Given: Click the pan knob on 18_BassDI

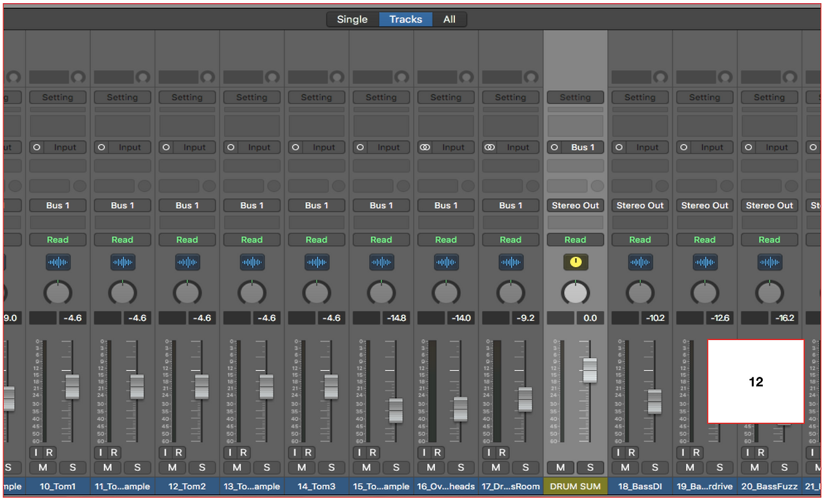Looking at the screenshot, I should [x=640, y=292].
